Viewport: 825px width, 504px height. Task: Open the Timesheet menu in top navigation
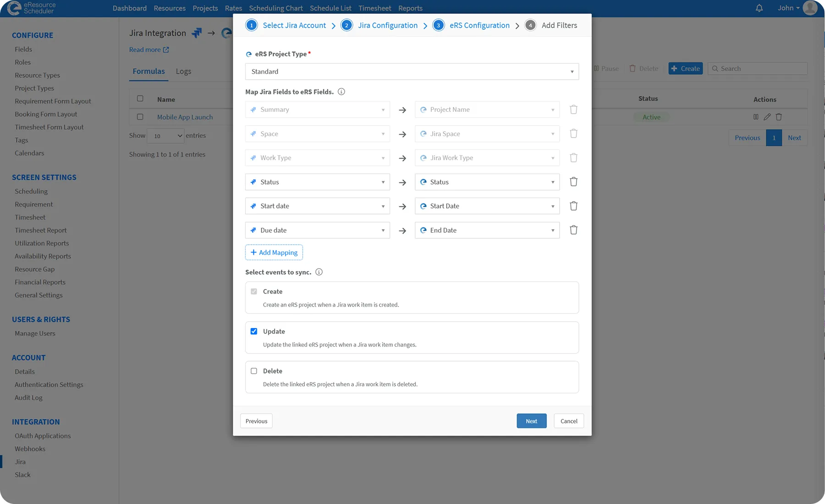point(375,8)
